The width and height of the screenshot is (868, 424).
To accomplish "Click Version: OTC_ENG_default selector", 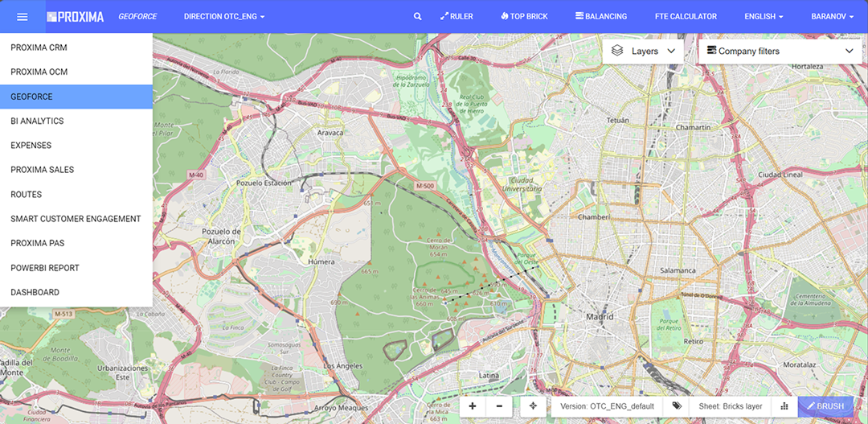I will click(608, 406).
